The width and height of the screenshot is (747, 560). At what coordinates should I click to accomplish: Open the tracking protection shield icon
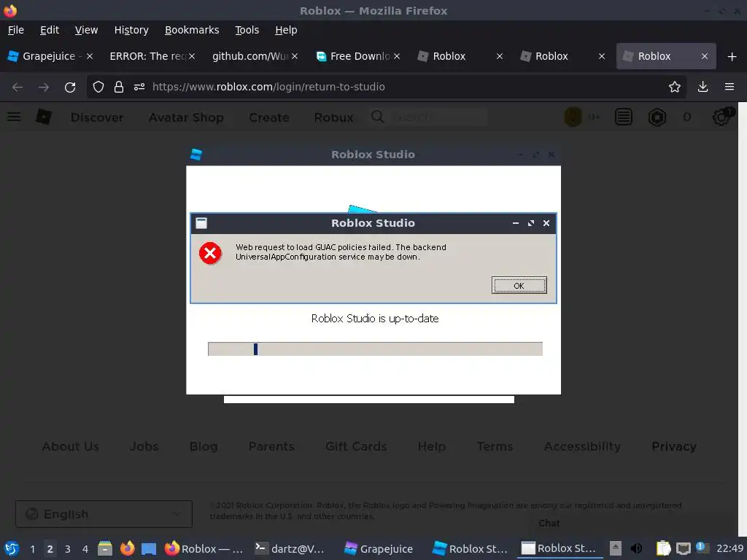click(98, 87)
